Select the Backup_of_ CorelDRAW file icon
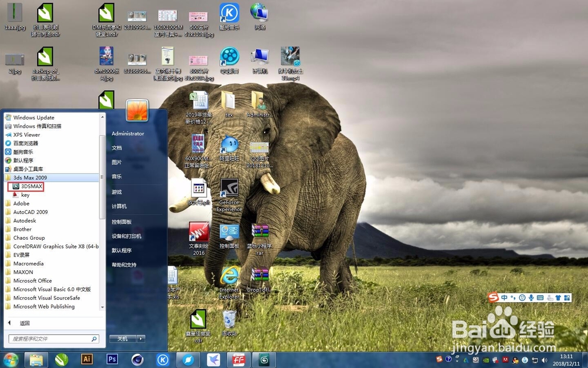This screenshot has width=588, height=368. pyautogui.click(x=45, y=64)
